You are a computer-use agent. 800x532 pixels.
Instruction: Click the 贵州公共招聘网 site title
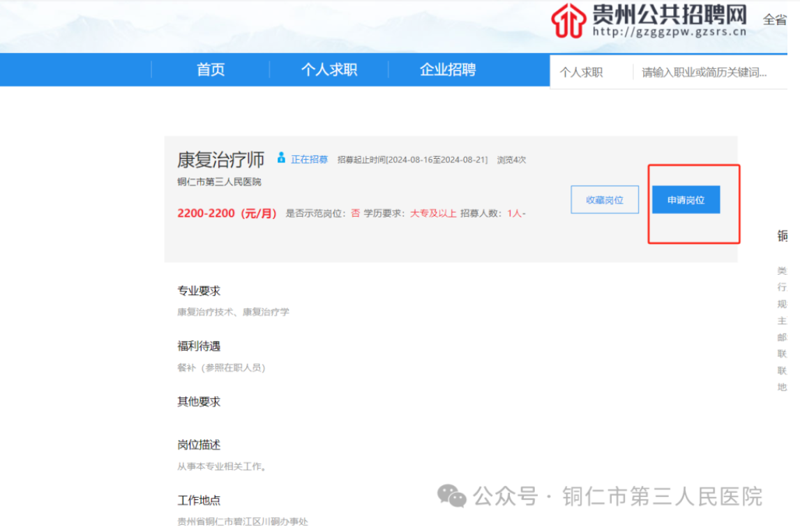pos(669,14)
